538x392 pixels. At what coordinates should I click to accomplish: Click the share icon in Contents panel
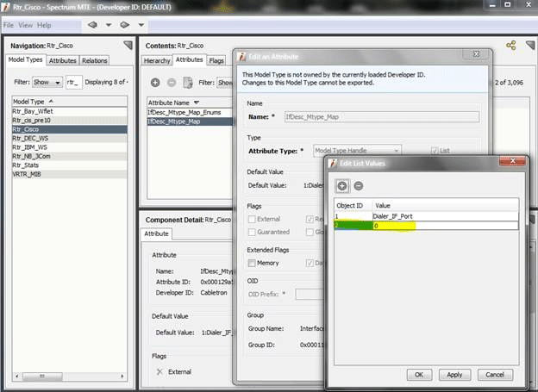[x=511, y=45]
